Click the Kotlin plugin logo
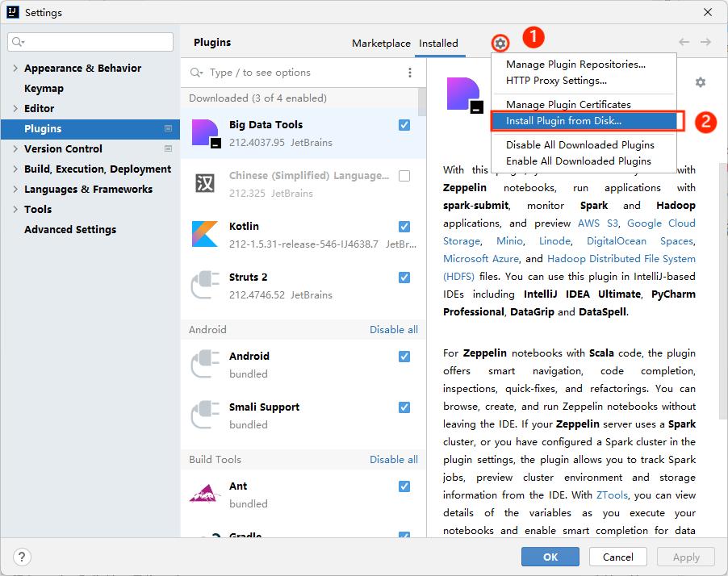This screenshot has width=728, height=576. [x=205, y=234]
